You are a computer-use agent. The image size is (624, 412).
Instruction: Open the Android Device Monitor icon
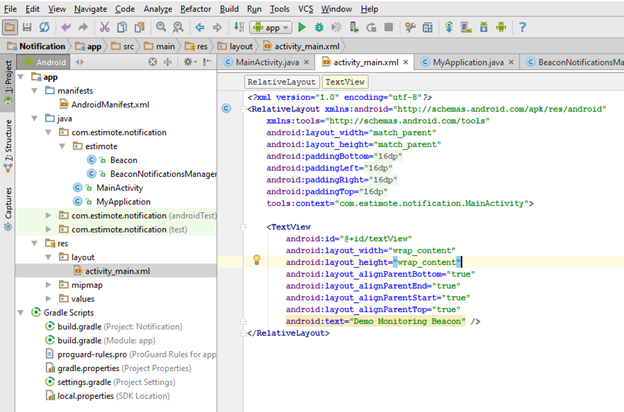coord(501,27)
